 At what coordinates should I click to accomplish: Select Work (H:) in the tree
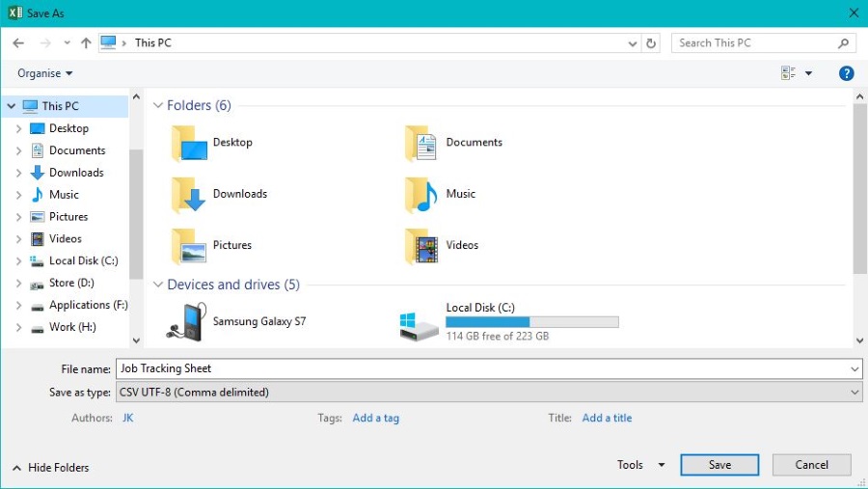coord(72,327)
